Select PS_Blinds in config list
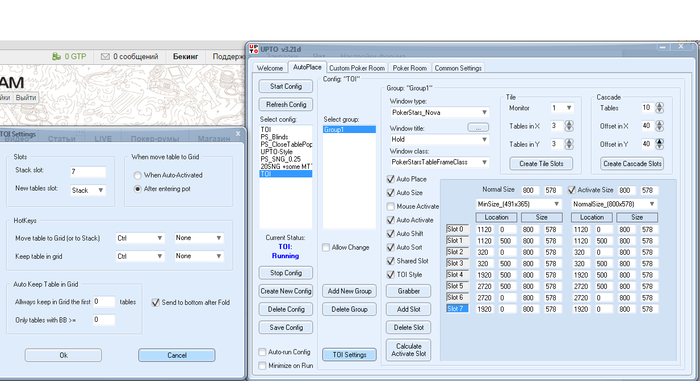 274,137
